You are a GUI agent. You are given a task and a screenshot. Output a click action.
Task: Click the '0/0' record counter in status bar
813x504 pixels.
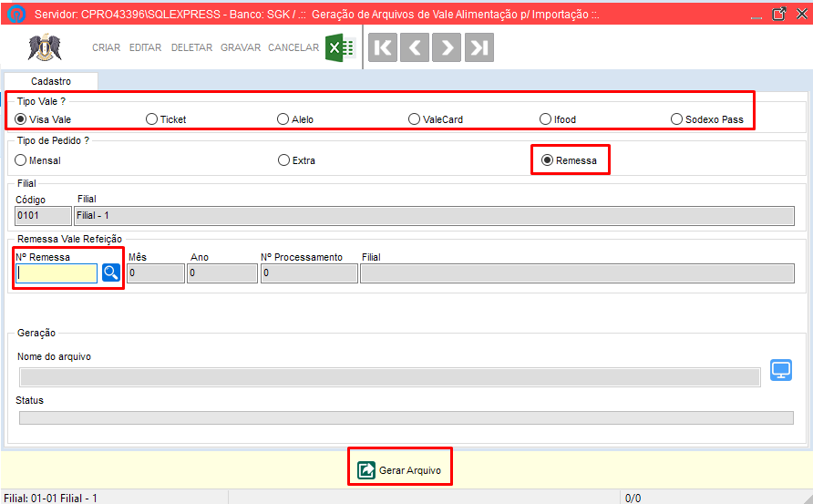tap(633, 499)
